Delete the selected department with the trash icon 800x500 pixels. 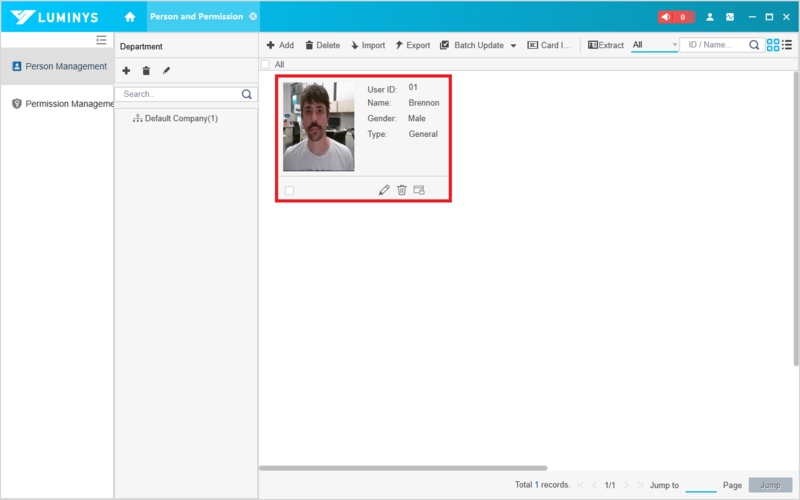pyautogui.click(x=146, y=70)
